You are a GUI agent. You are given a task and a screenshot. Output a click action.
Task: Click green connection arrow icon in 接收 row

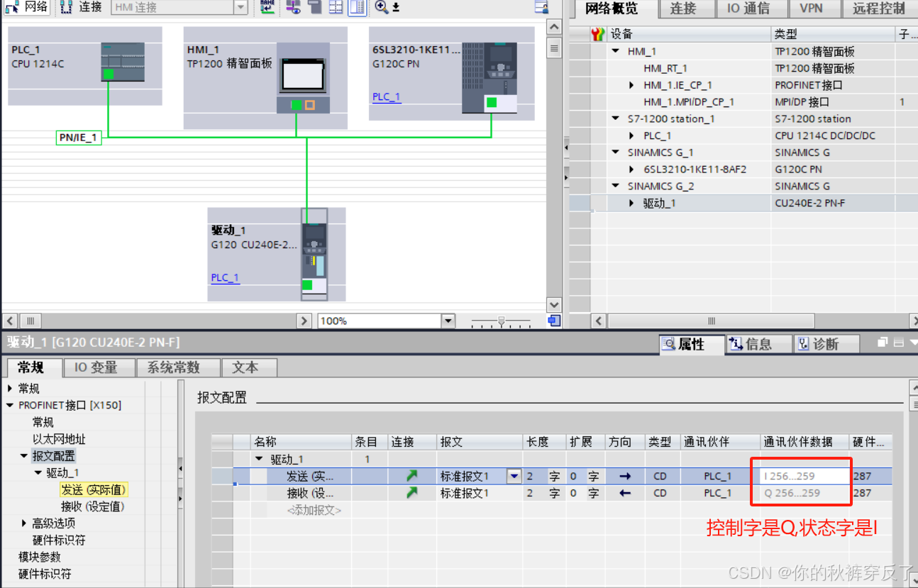point(411,493)
